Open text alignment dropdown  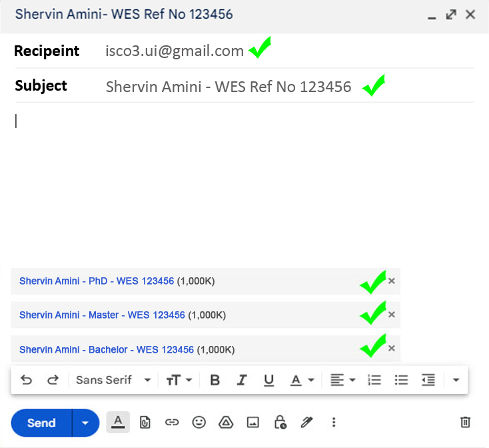[x=342, y=380]
